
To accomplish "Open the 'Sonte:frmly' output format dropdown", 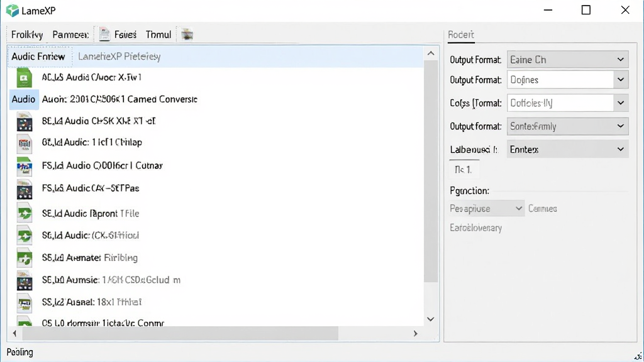I will pyautogui.click(x=568, y=126).
